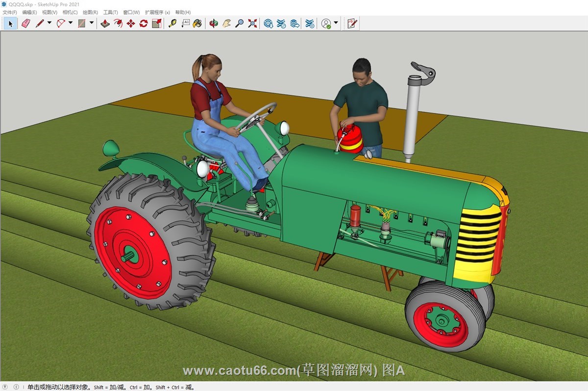
Task: Open the 3D Warehouse
Action: pos(268,23)
